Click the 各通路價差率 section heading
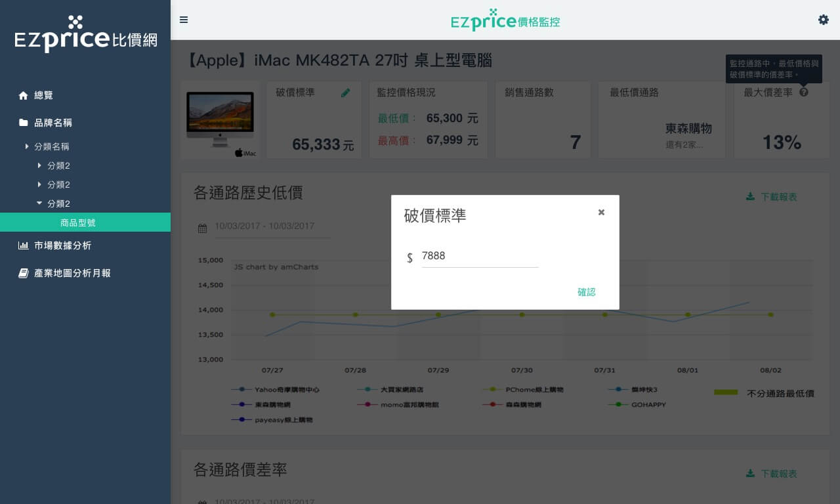This screenshot has height=504, width=840. [x=240, y=470]
